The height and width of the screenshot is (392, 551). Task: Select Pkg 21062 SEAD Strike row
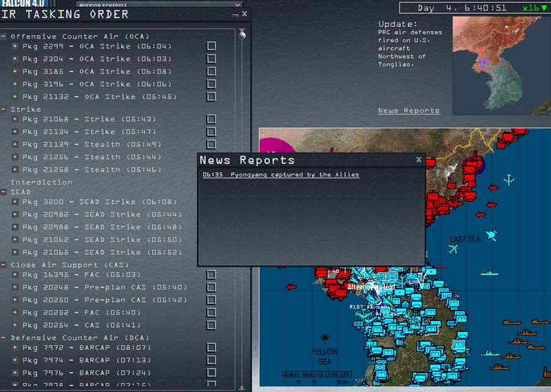tap(102, 240)
